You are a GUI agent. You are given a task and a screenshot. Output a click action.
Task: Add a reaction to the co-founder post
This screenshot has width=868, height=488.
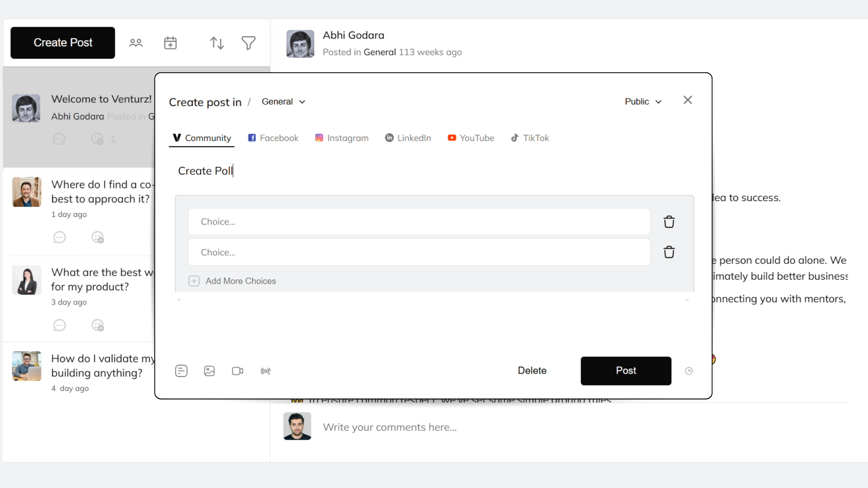pos(98,237)
